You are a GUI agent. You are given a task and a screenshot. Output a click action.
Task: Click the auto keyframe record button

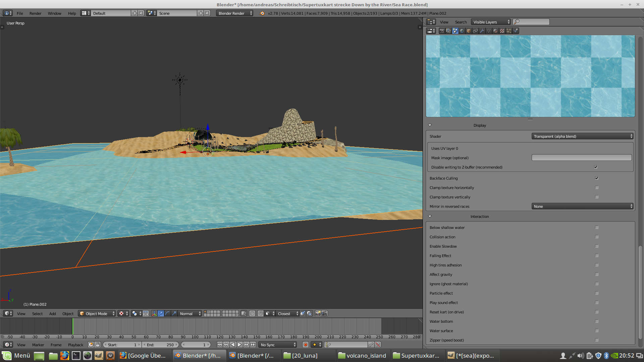305,345
